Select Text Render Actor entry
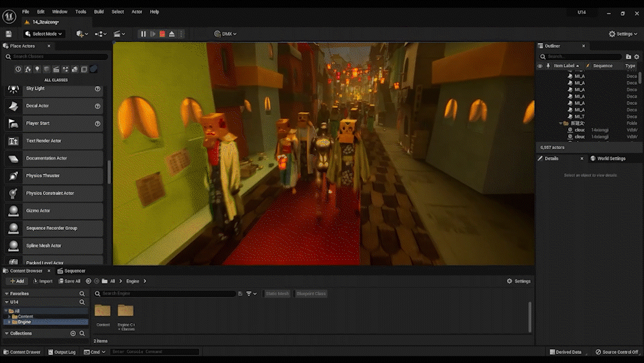The width and height of the screenshot is (644, 363). (x=54, y=141)
